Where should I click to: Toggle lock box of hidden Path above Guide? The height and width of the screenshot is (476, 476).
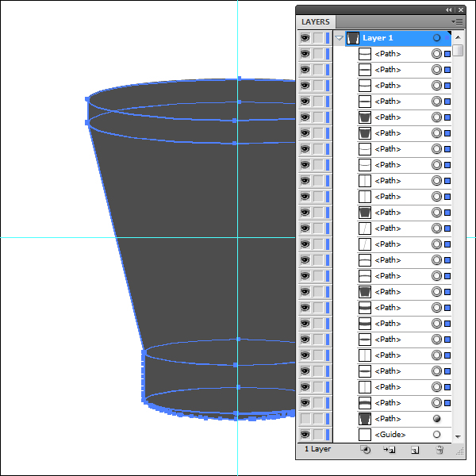[318, 419]
